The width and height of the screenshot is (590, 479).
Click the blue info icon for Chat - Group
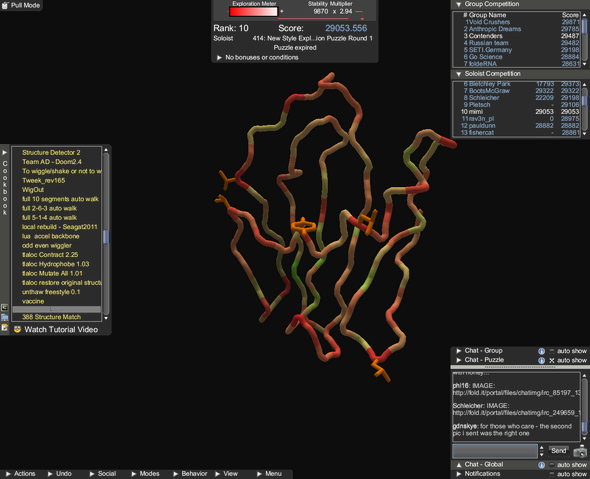[x=541, y=351]
